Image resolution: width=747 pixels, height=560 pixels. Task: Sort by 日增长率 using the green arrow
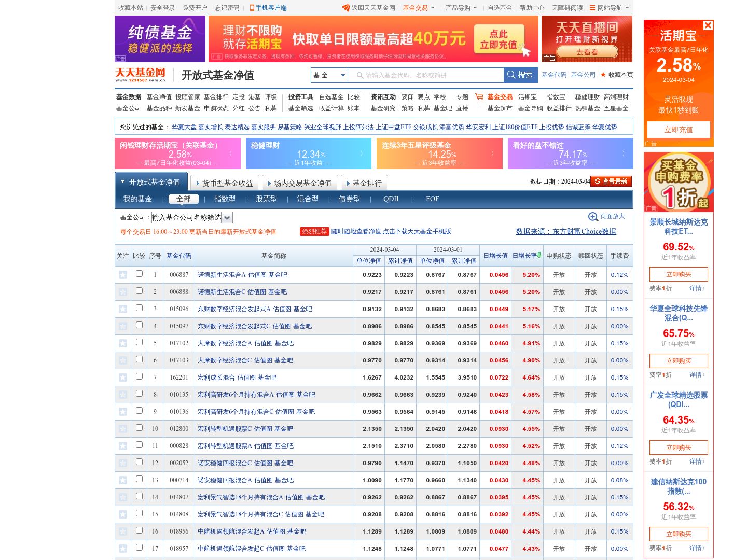[x=539, y=255]
